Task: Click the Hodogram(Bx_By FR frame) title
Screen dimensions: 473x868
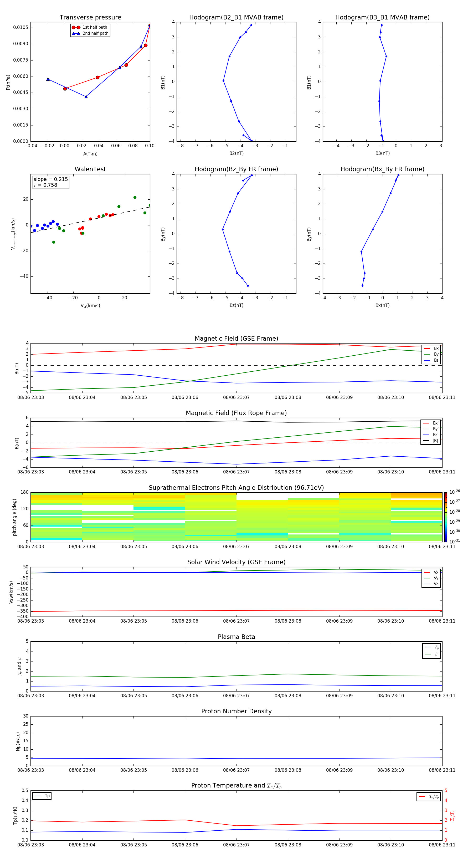Action: pos(382,169)
